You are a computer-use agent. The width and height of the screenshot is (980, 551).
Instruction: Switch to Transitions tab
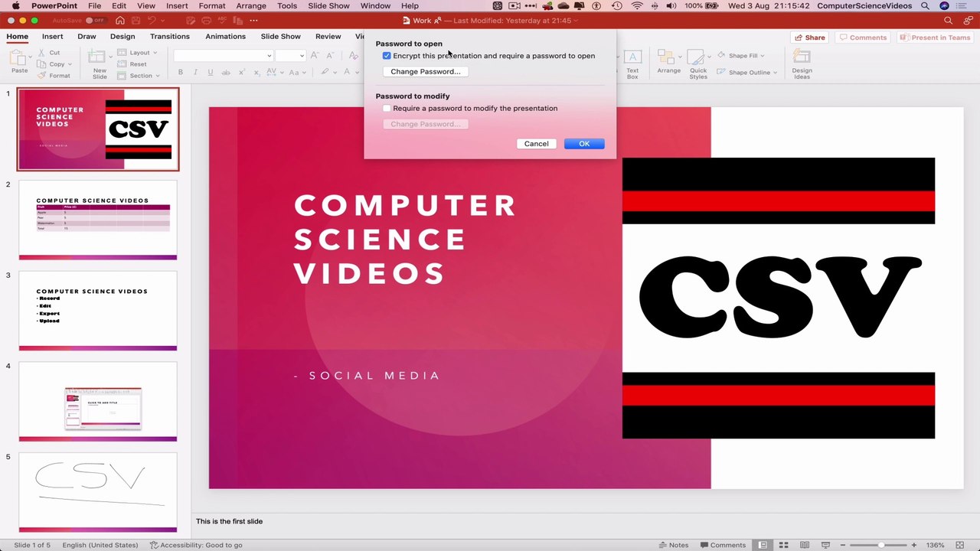click(170, 37)
